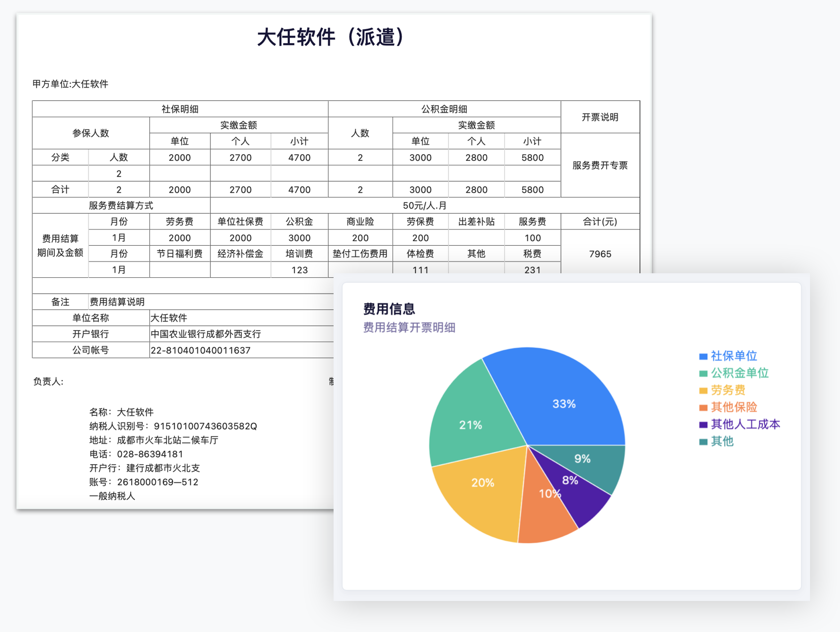This screenshot has height=632, width=840.
Task: Click the 一般纳税人 line
Action: point(112,496)
